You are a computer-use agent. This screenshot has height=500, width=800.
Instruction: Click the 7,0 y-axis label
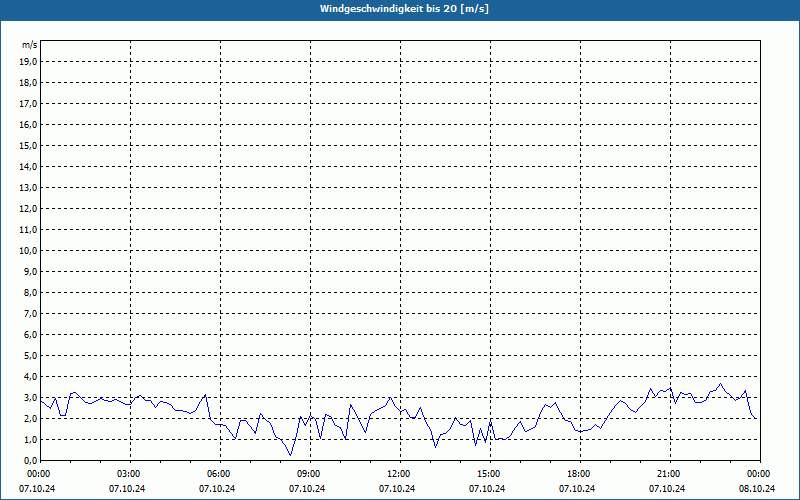point(31,314)
